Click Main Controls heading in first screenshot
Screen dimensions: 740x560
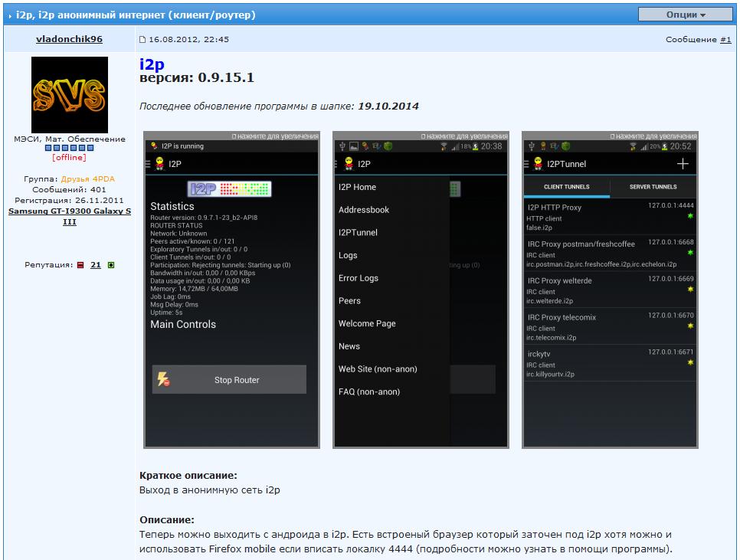(183, 324)
